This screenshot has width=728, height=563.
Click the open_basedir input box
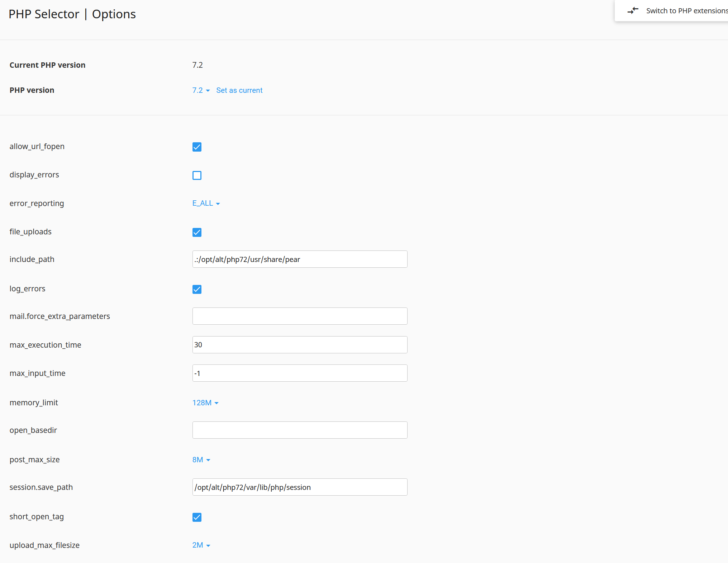[x=300, y=430]
